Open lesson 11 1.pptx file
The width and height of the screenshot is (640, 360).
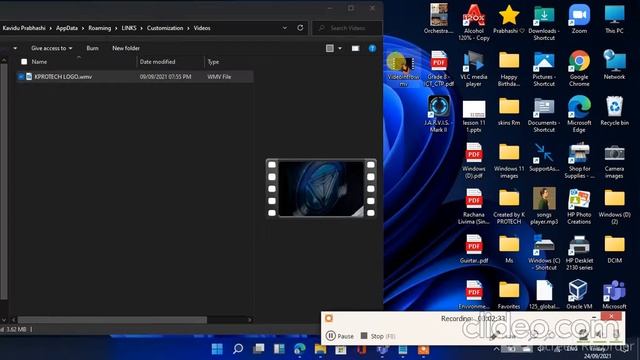tap(474, 116)
